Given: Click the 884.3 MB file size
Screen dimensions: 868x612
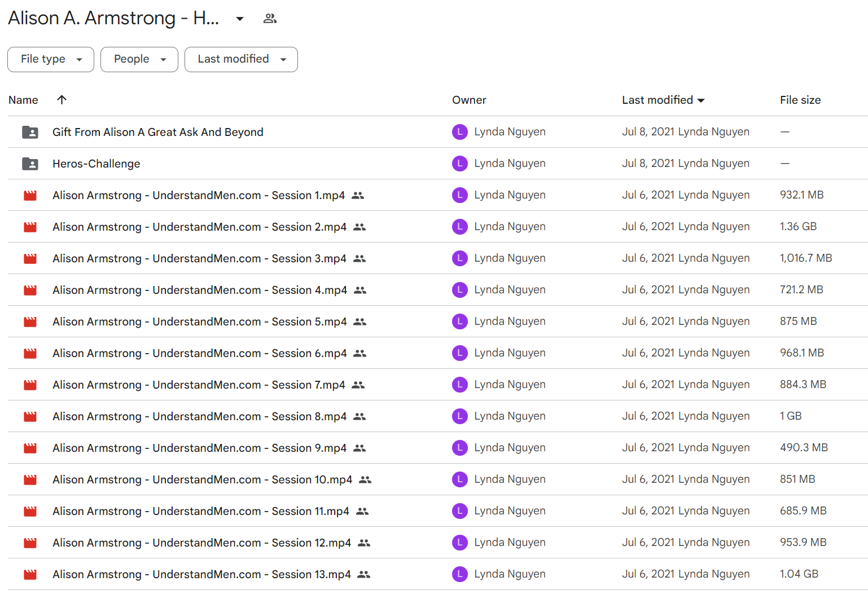Looking at the screenshot, I should pyautogui.click(x=803, y=385).
